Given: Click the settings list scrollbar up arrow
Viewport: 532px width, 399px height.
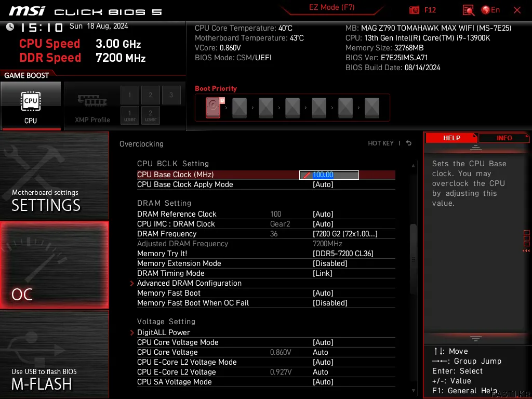Looking at the screenshot, I should click(x=413, y=166).
